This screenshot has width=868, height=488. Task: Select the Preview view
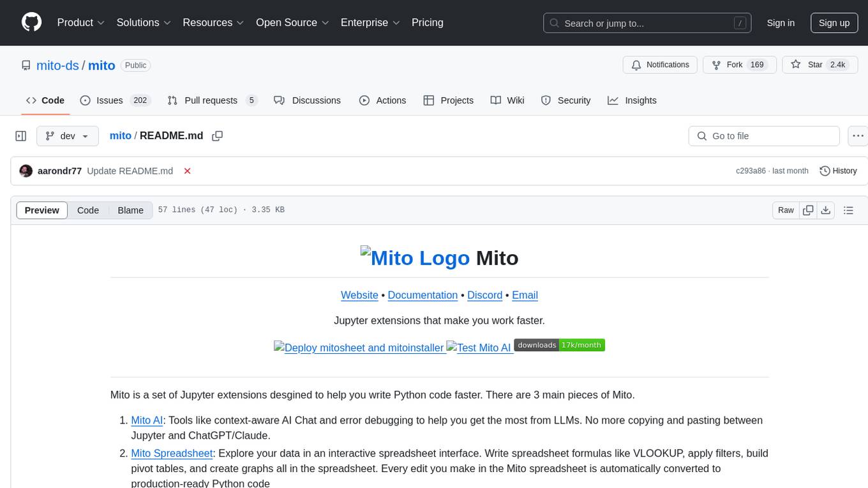tap(42, 210)
